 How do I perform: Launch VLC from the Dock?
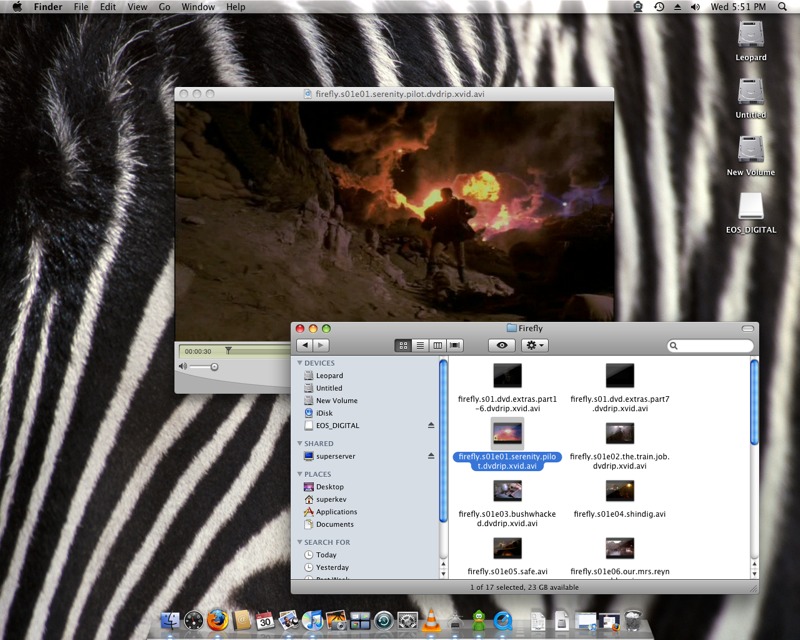[x=431, y=620]
